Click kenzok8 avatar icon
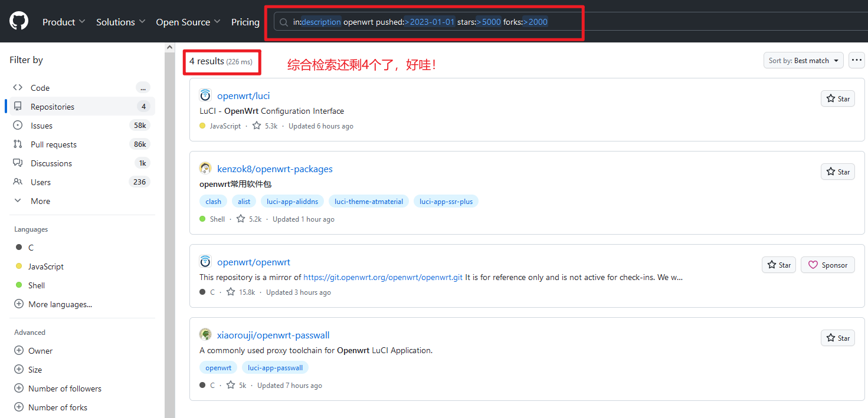 point(205,168)
